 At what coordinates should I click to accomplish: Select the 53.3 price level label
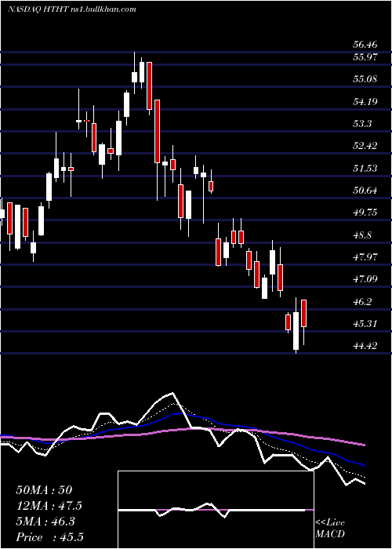coord(362,124)
